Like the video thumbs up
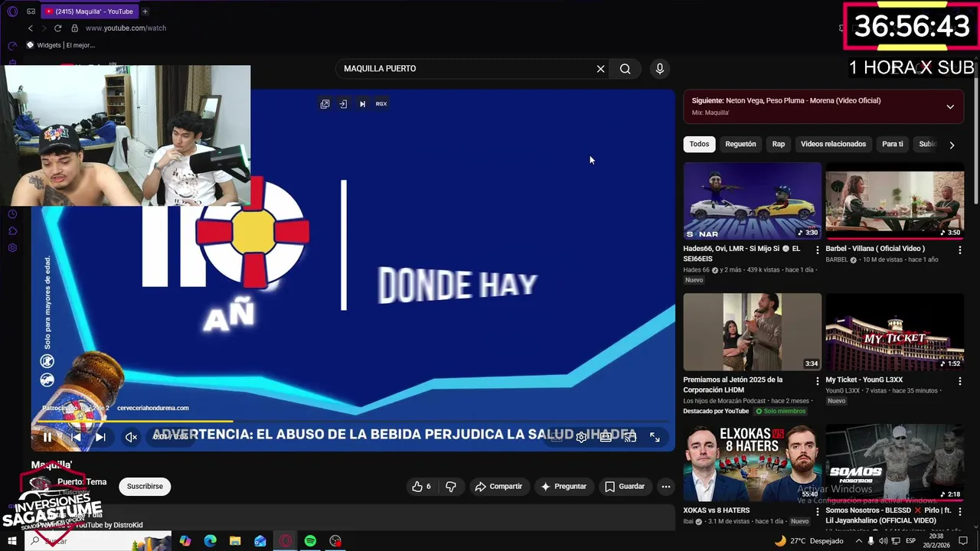Screen dimensions: 980x551 pos(422,487)
